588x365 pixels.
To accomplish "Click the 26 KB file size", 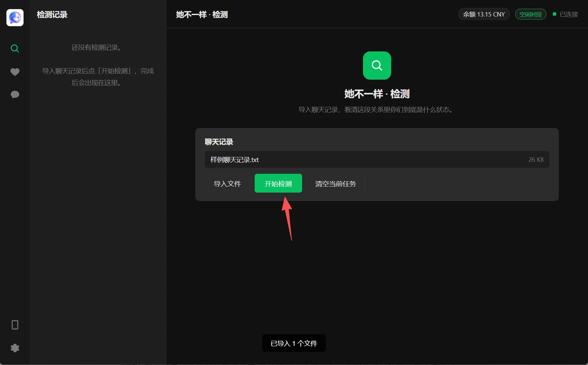I will (x=536, y=159).
